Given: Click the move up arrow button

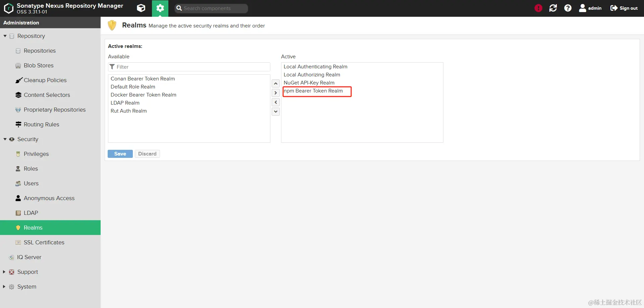Looking at the screenshot, I should (276, 83).
